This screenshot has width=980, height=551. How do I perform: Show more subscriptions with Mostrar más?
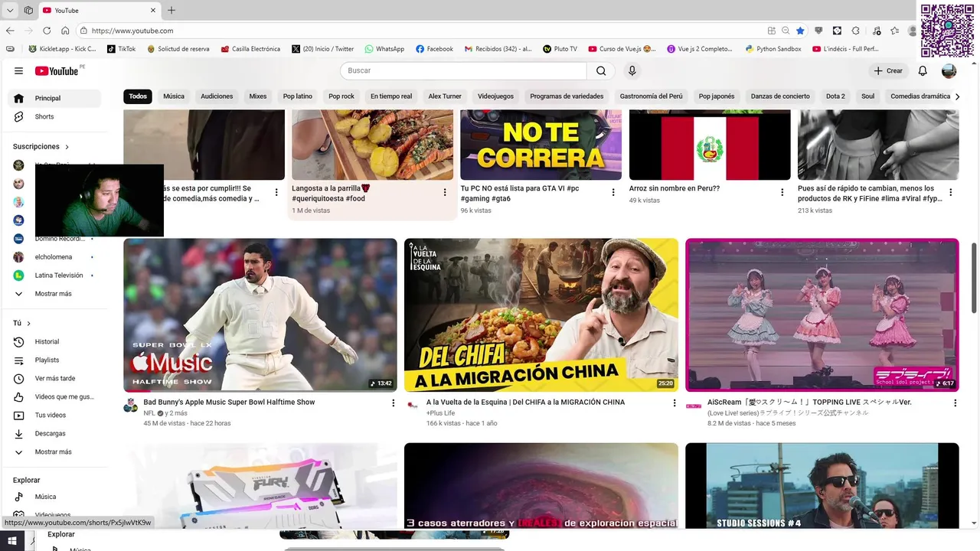(x=54, y=294)
